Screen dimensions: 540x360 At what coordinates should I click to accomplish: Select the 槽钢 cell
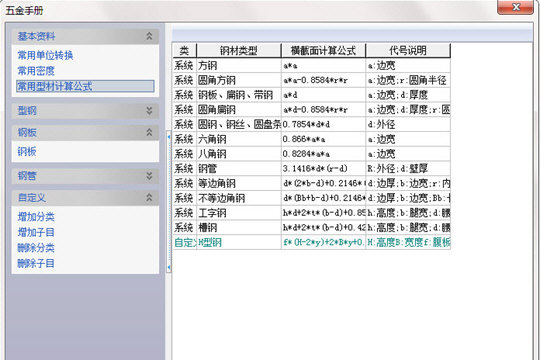click(239, 228)
